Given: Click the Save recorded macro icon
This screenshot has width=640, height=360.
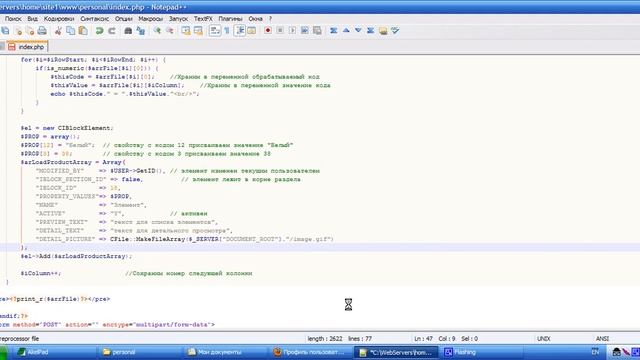Looking at the screenshot, I should pos(317,31).
